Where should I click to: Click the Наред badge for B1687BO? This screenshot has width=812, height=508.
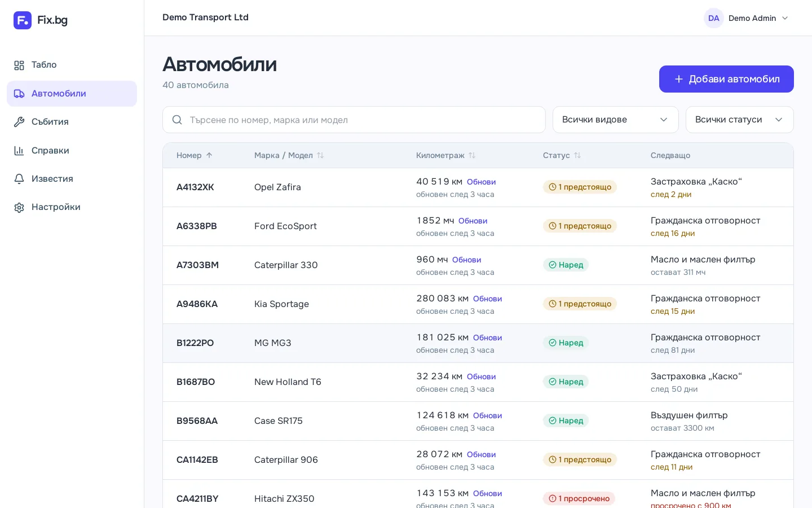click(x=566, y=382)
